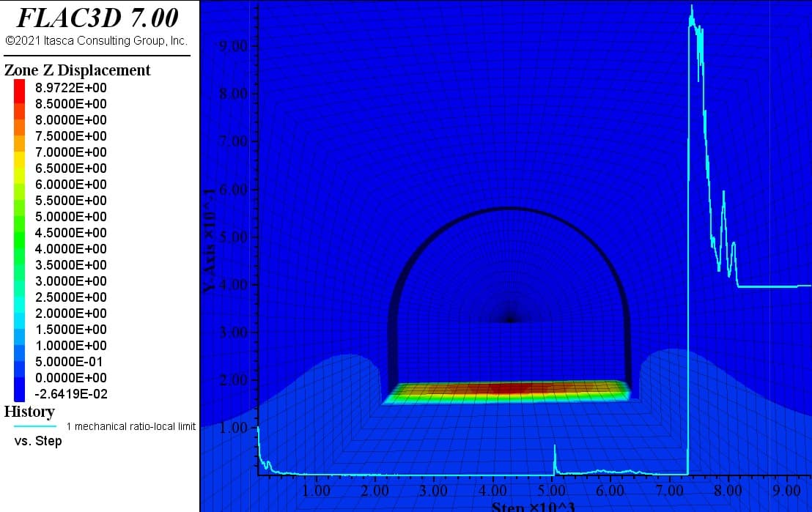Click the cyan history line sample in legend
This screenshot has width=812, height=512.
click(34, 426)
